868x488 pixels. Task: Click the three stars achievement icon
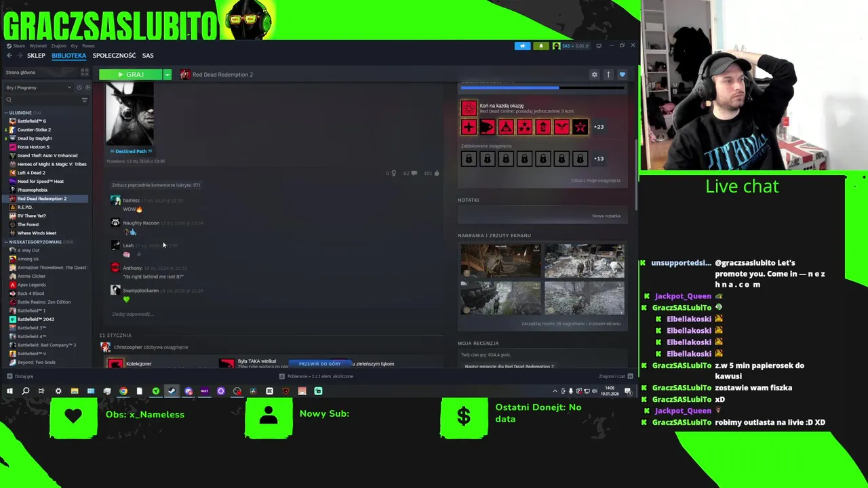[524, 127]
